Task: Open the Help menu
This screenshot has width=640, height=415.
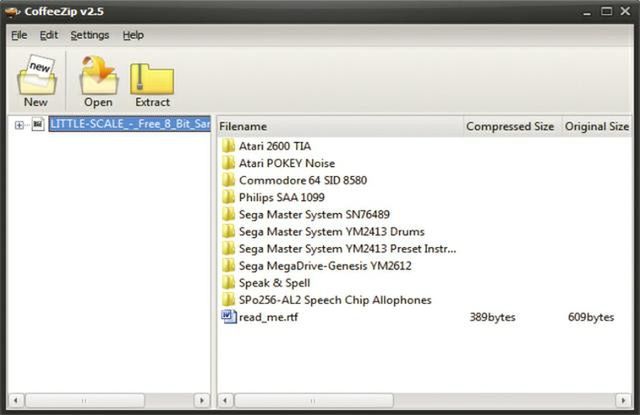Action: 133,35
